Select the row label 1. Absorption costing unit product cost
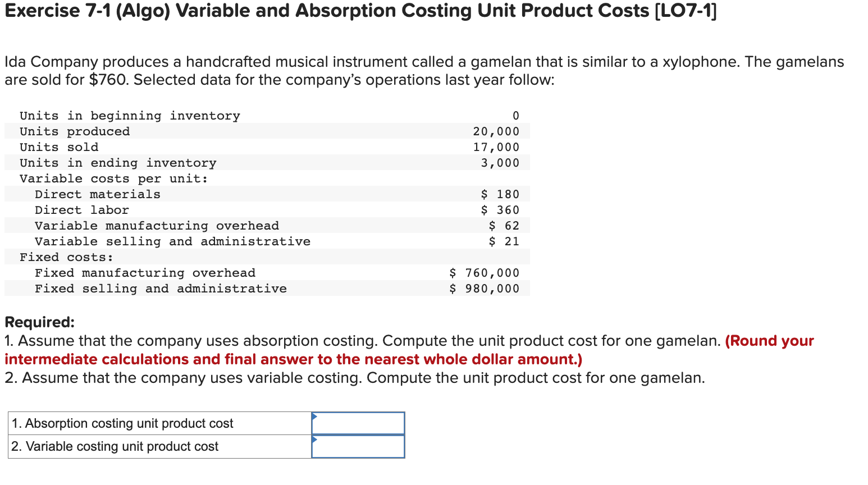 (x=121, y=423)
